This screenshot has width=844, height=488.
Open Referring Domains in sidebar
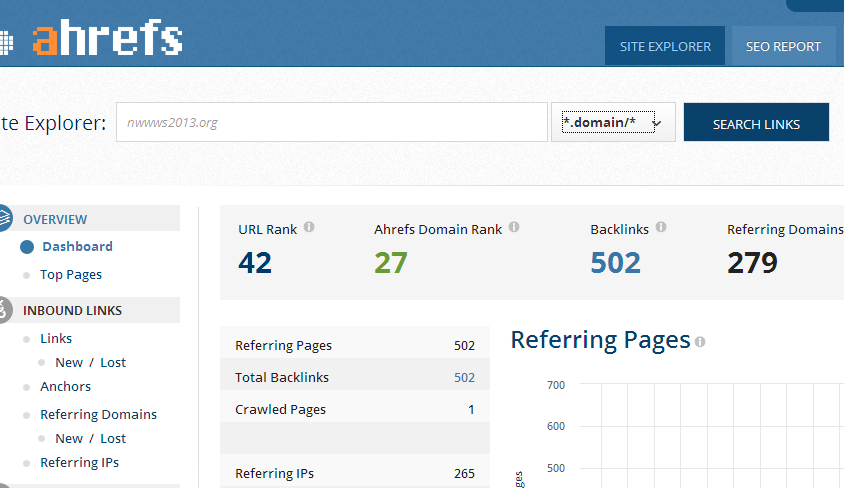(99, 414)
